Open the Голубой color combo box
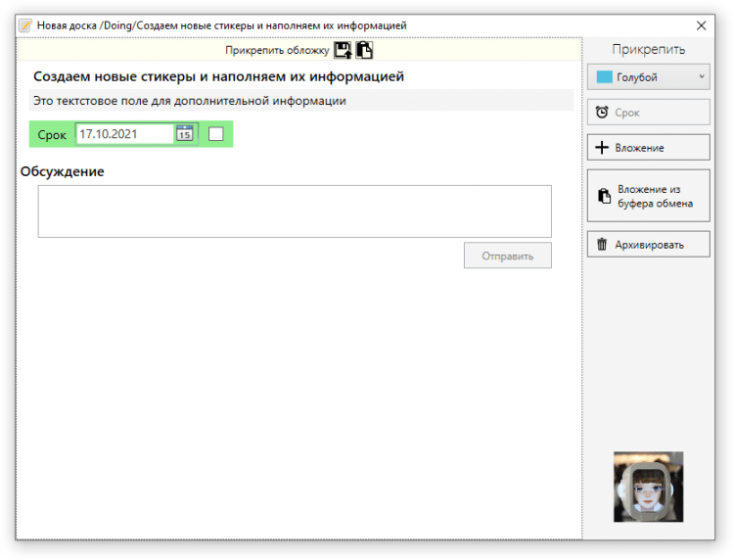The image size is (734, 560). (x=648, y=77)
